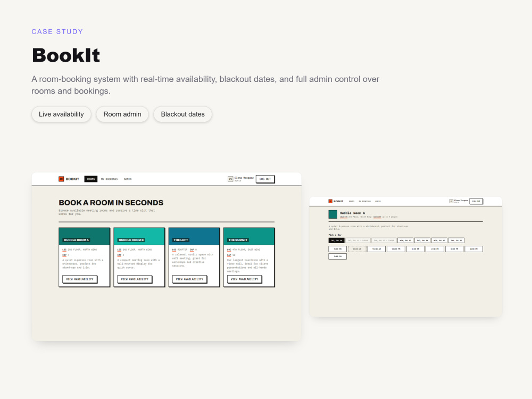The image size is (532, 399).
Task: Choose the 2:00 PM time slot
Action: (435, 249)
